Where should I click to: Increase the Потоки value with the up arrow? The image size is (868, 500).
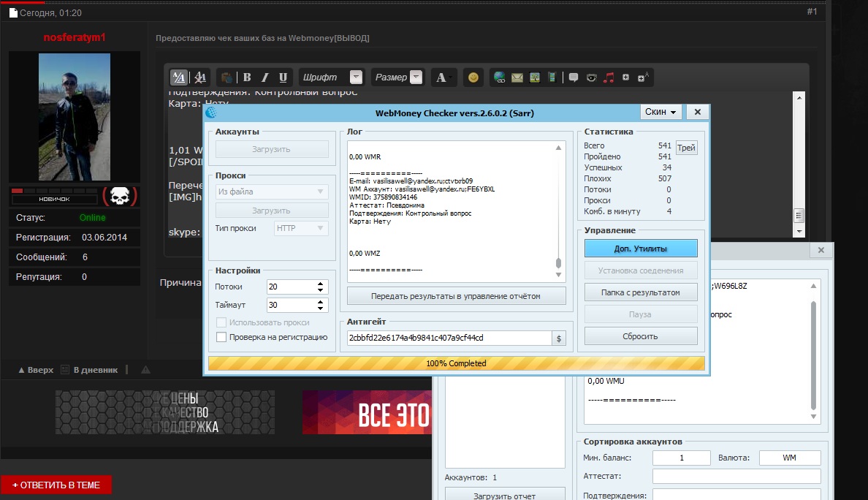click(x=321, y=284)
